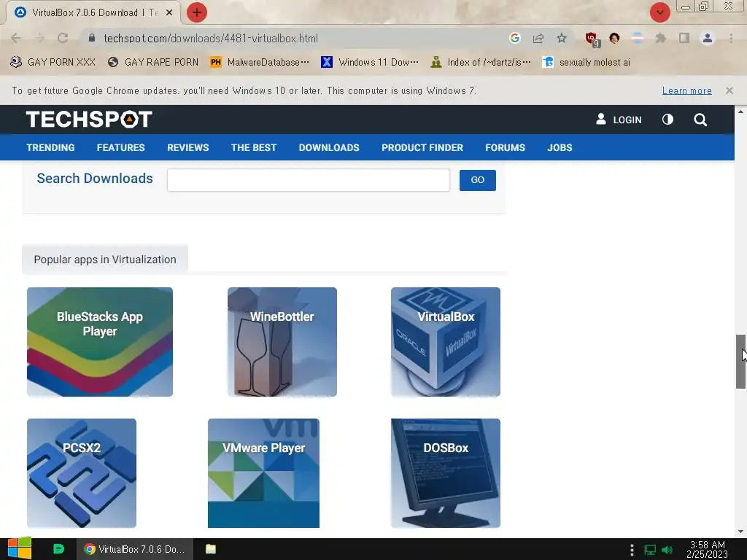Switch to the Chrome VirtualBox taskbar button
The width and height of the screenshot is (747, 560).
click(135, 549)
